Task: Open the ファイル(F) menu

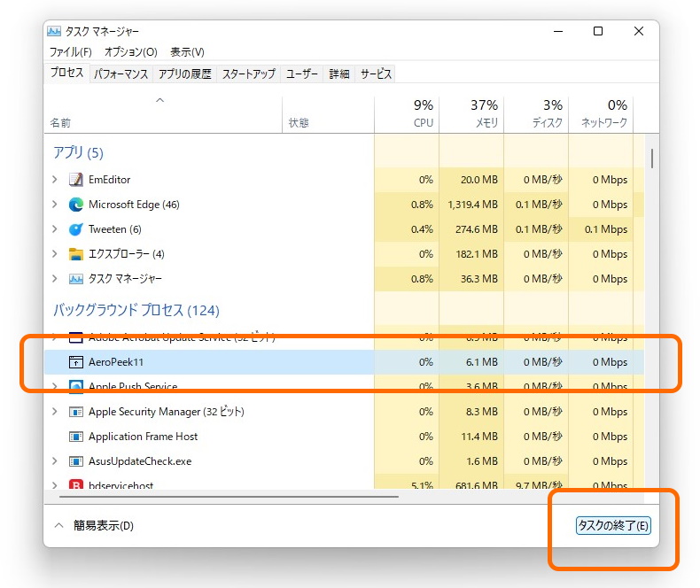Action: click(71, 52)
